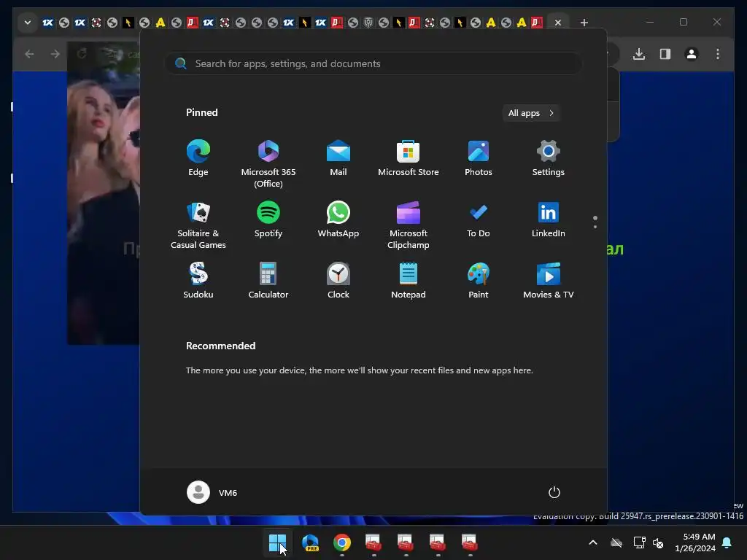Open clock and date 5:49 AM
The image size is (747, 560).
695,542
